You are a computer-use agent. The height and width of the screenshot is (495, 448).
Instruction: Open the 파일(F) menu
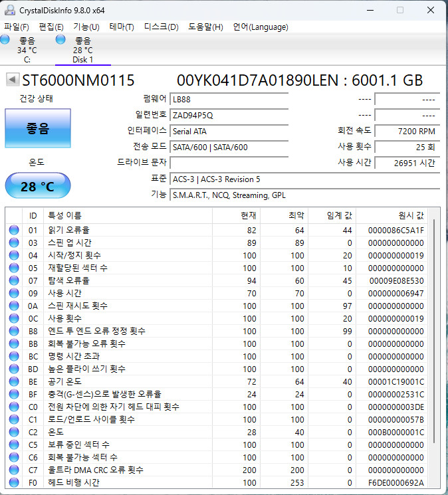(17, 27)
